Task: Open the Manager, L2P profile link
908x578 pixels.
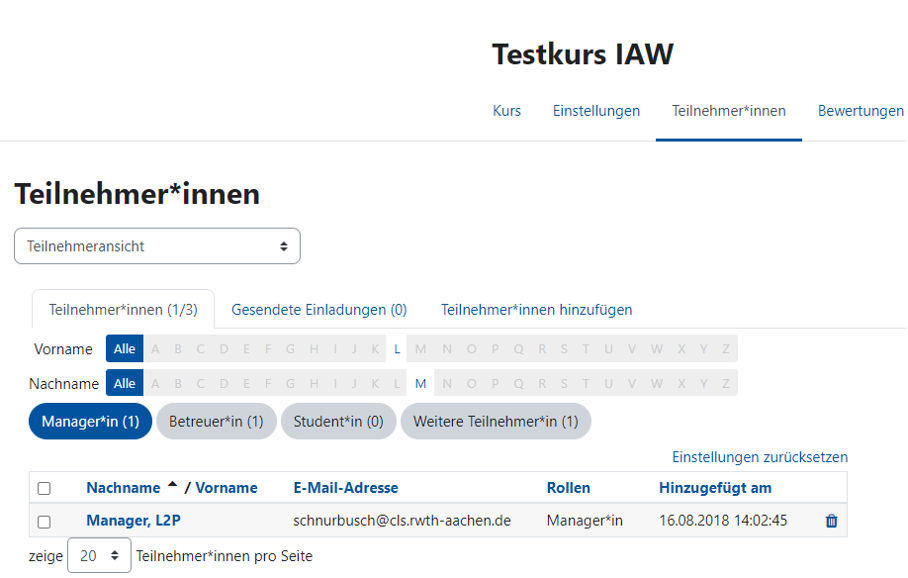Action: pos(133,520)
